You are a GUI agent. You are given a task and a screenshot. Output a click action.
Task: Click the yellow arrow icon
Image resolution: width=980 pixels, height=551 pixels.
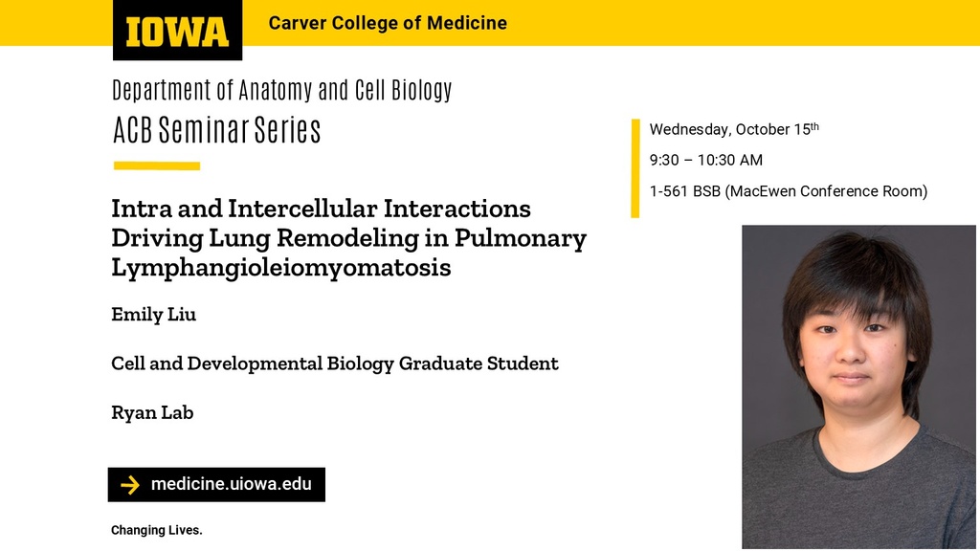pyautogui.click(x=130, y=485)
